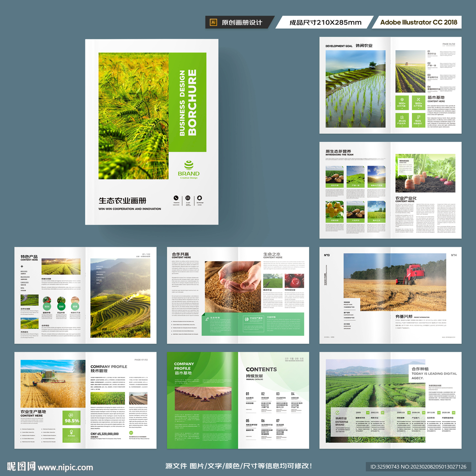476x476 pixels.
Task: Click contents entry number 01
Action: [247, 394]
